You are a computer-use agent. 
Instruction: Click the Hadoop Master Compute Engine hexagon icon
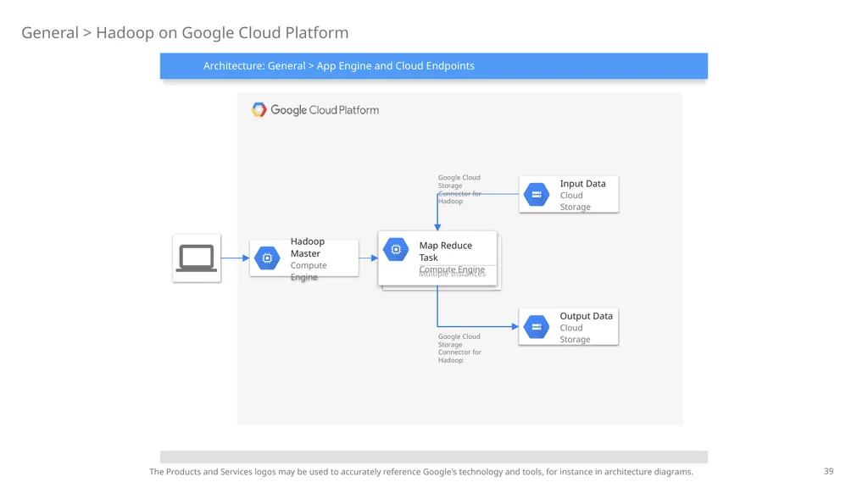pyautogui.click(x=267, y=258)
